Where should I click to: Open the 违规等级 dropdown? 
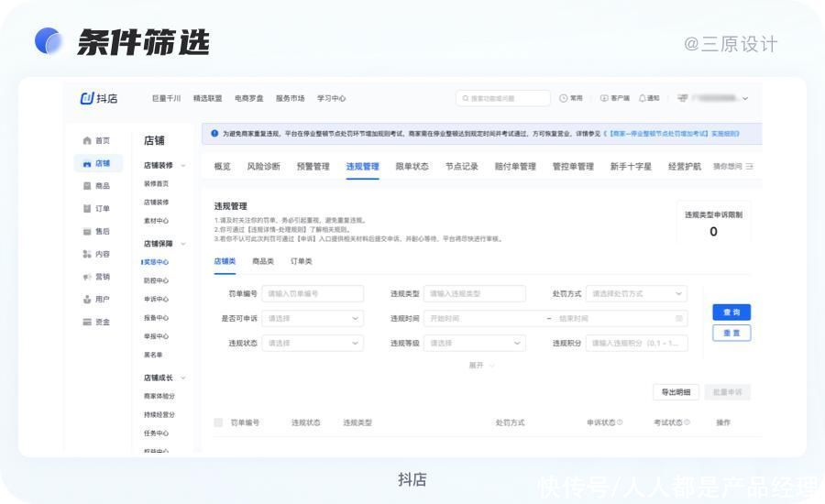(475, 343)
